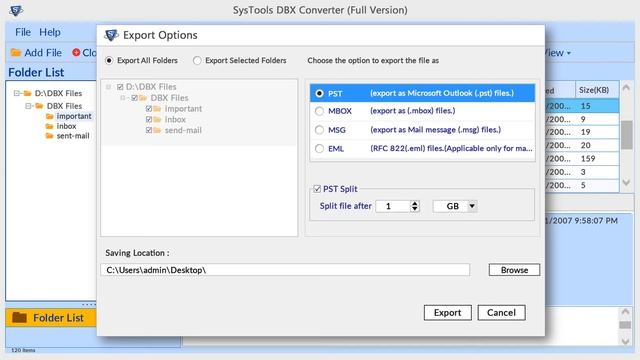Select sent-mail folder in Folder List

(73, 136)
